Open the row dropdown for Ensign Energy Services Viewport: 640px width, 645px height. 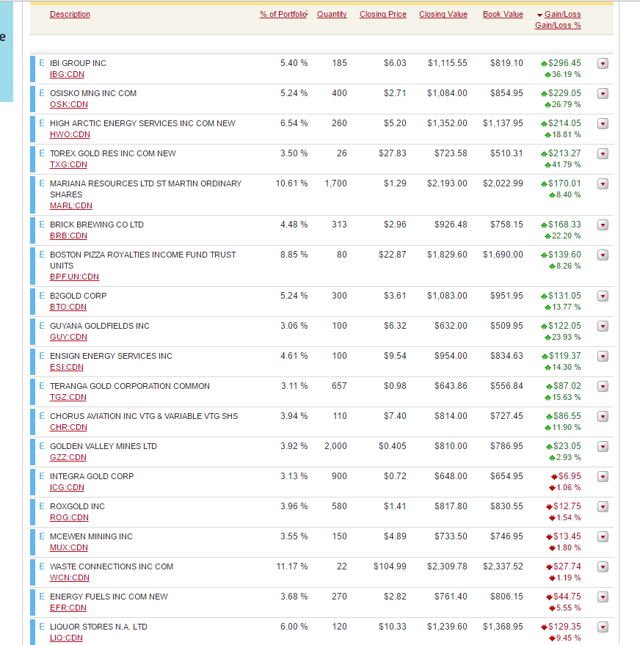click(x=603, y=356)
